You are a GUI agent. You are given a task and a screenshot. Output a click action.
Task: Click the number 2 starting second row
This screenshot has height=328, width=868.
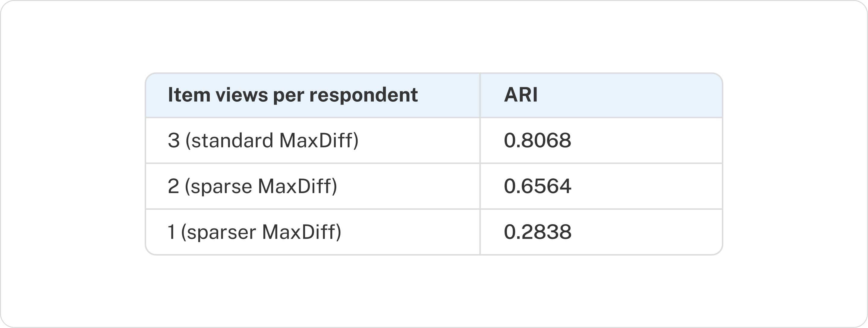(174, 186)
